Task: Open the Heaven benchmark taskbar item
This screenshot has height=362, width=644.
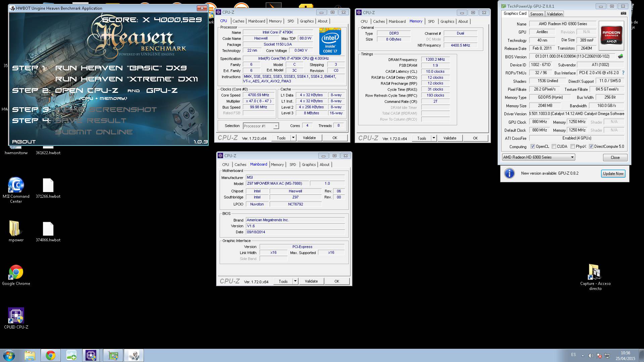Action: point(134,355)
